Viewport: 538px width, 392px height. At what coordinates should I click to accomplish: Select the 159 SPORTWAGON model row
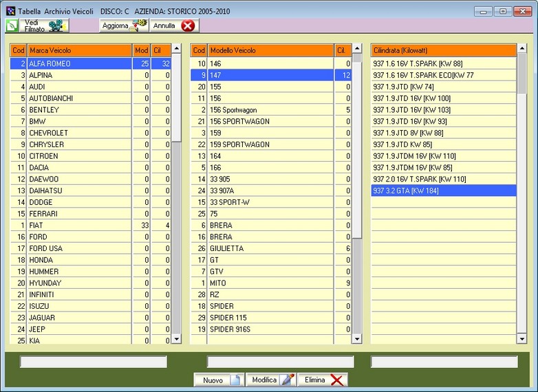tap(271, 144)
